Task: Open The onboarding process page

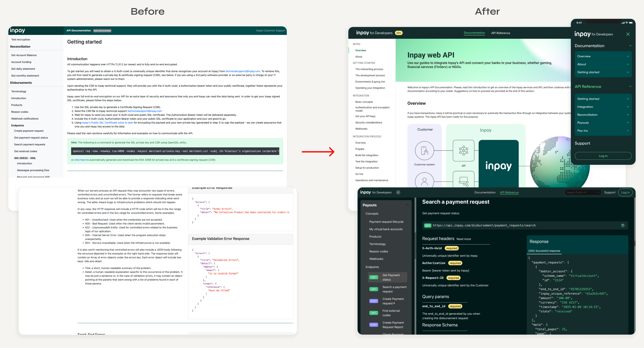Action: 369,69
